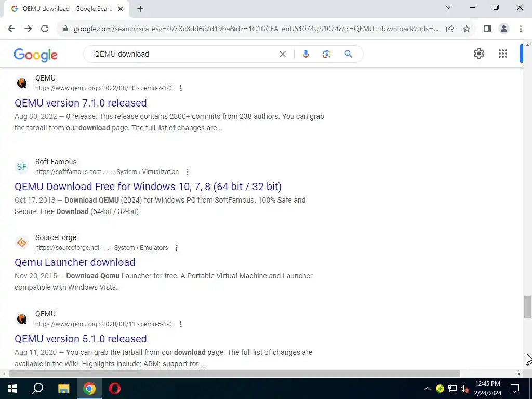Click the SourceForge site name

(56, 237)
